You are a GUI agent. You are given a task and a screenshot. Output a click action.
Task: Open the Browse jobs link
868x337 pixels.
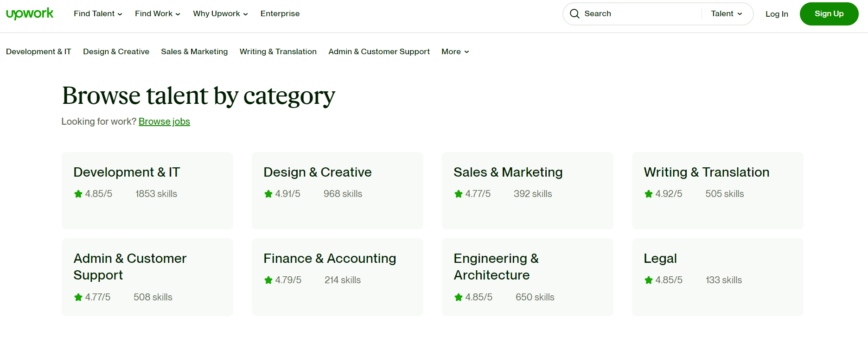(164, 121)
